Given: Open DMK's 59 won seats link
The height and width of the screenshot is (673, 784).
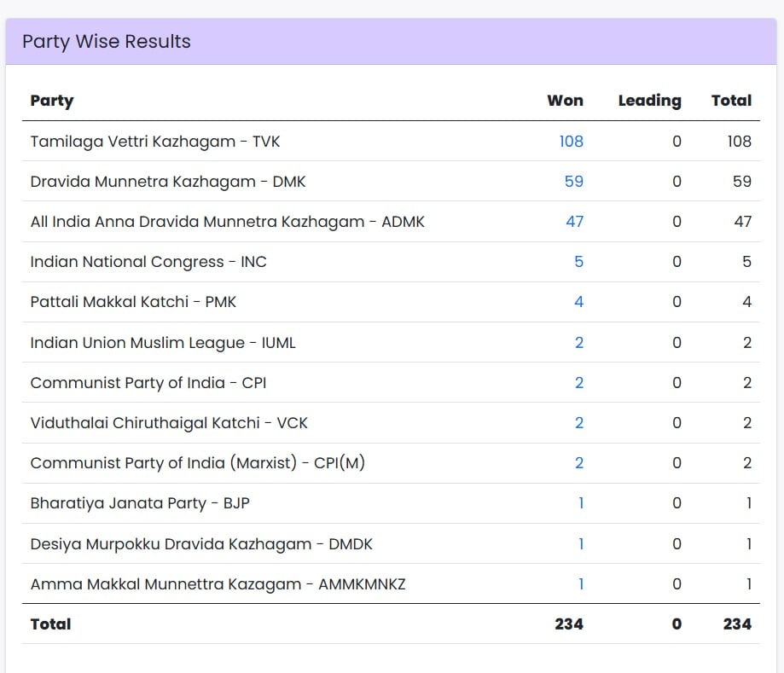Looking at the screenshot, I should tap(573, 182).
